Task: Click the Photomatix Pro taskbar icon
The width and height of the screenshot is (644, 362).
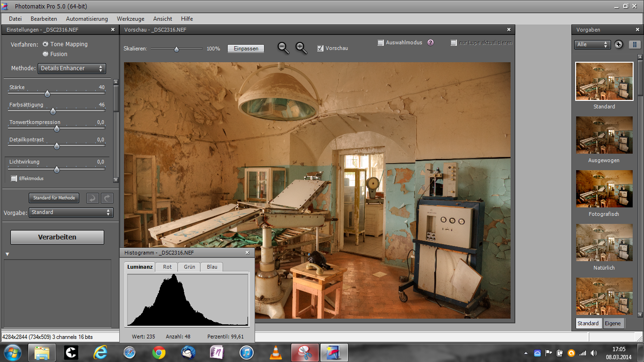Action: 334,352
